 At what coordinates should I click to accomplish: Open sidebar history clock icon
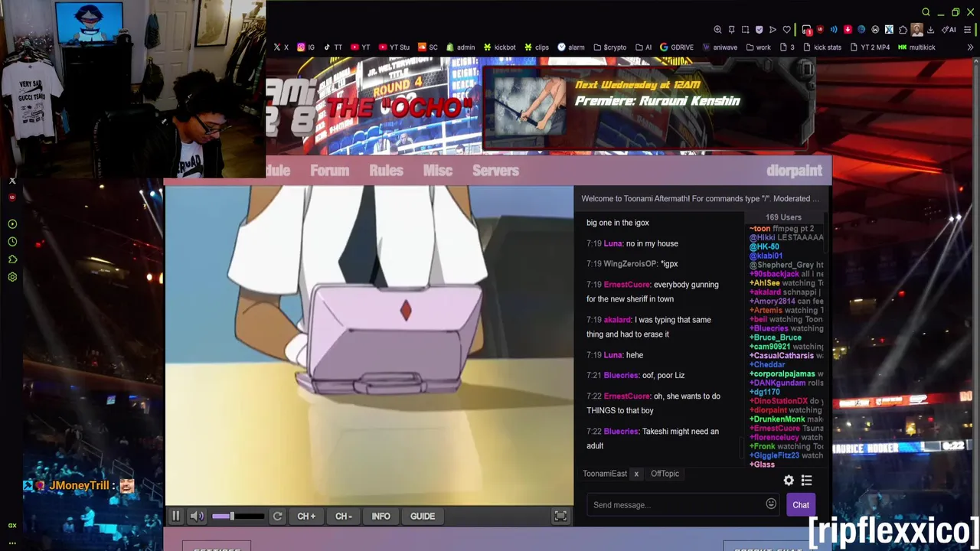(12, 242)
